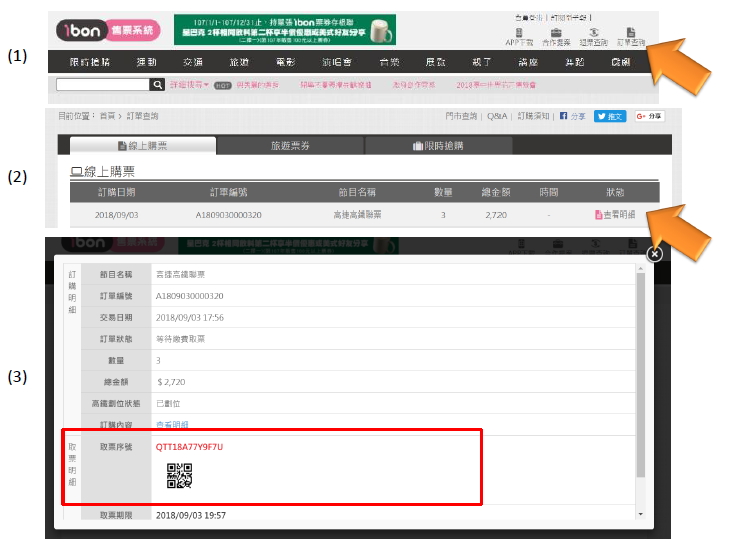Go to 首頁 in the breadcrumb
This screenshot has width=733, height=550.
107,116
